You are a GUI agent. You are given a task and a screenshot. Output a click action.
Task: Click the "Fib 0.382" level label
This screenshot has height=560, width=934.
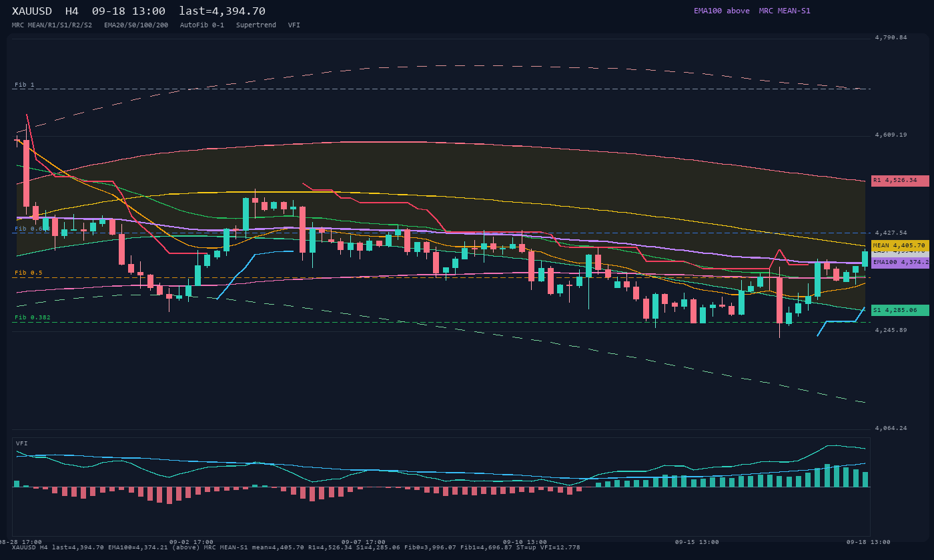pos(33,317)
